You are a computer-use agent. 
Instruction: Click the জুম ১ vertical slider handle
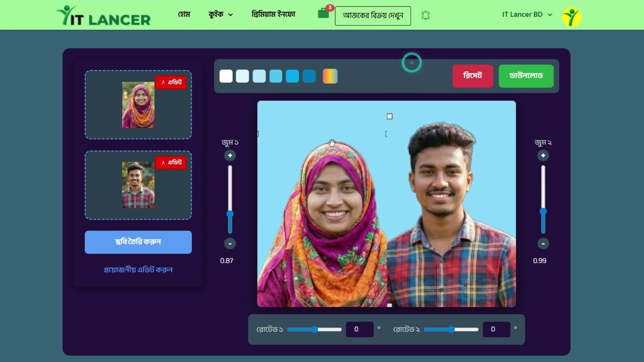coord(230,214)
